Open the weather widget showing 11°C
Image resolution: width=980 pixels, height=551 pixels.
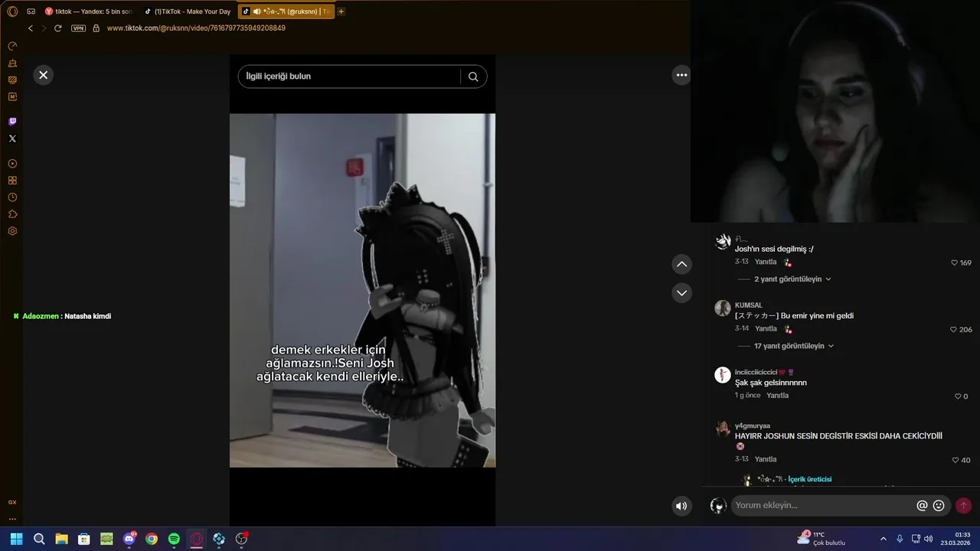coord(821,539)
